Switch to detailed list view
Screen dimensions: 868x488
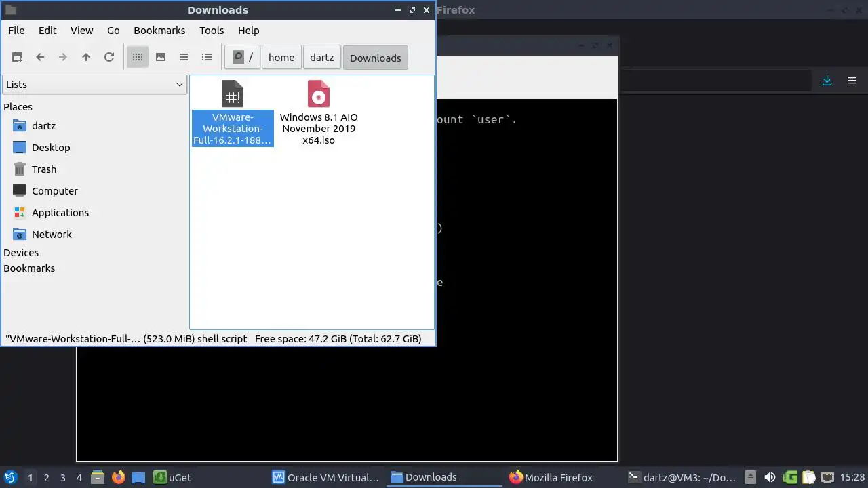click(x=207, y=58)
